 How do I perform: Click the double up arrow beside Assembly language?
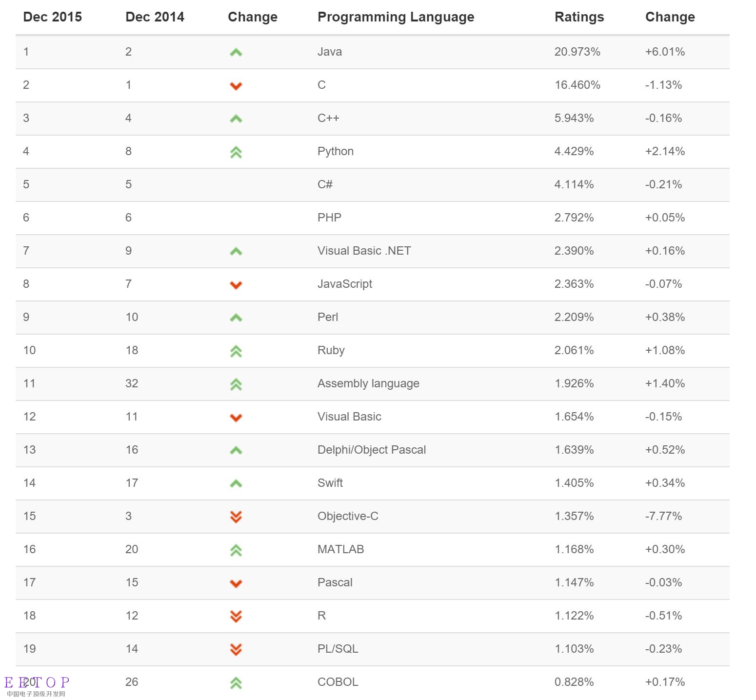click(x=236, y=384)
